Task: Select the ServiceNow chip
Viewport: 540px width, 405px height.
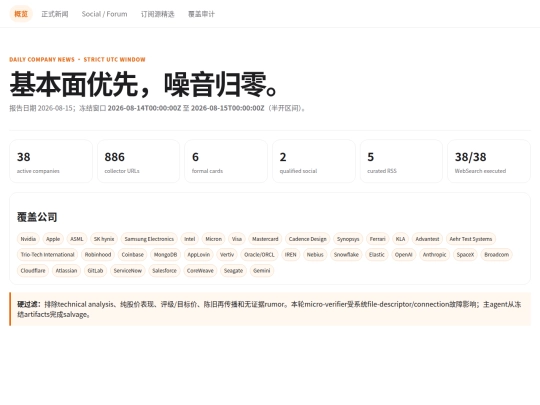Action: coord(128,271)
